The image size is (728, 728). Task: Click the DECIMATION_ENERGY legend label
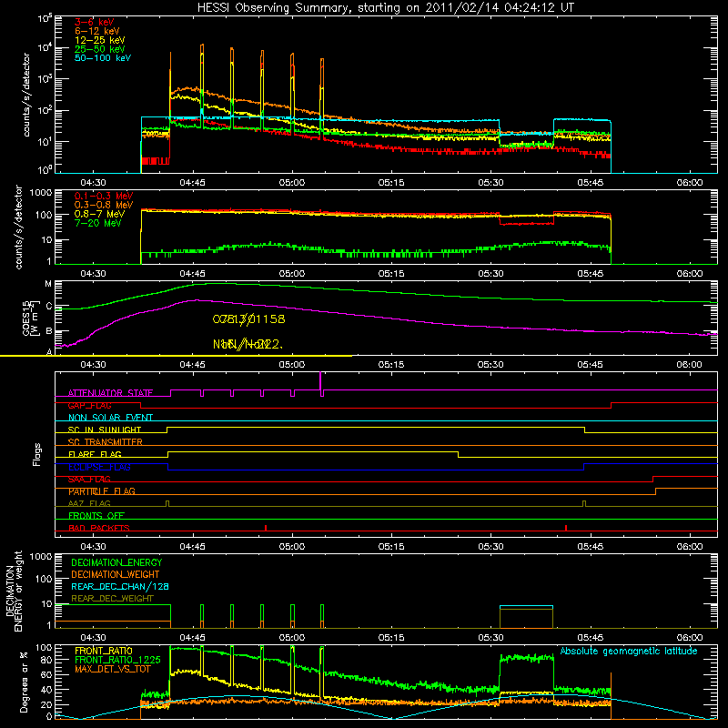(x=116, y=562)
